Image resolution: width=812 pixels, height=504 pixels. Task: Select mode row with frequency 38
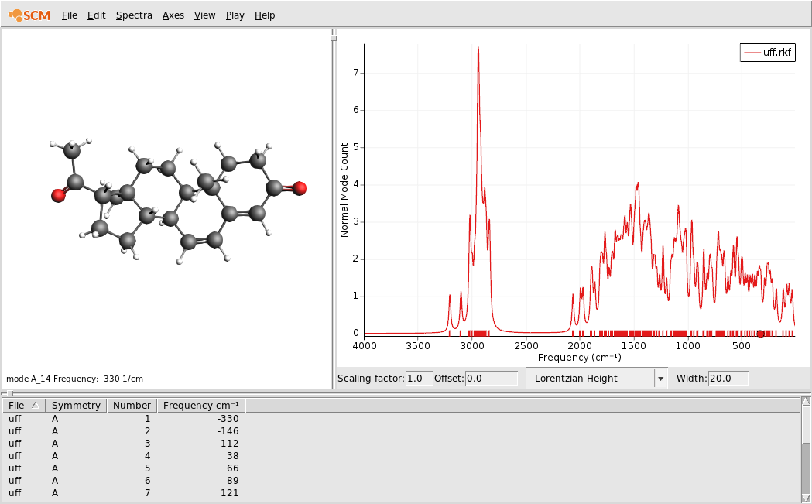click(401, 456)
